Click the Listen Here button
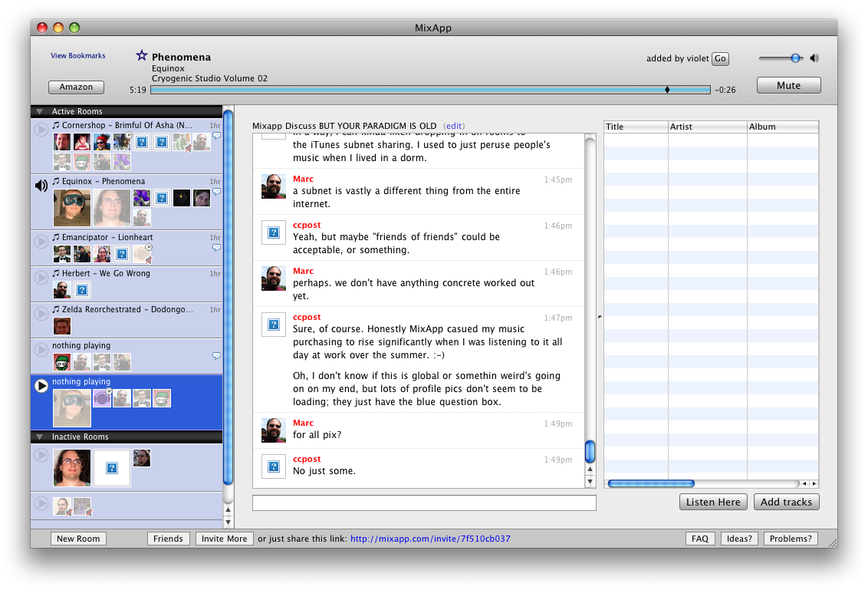The height and width of the screenshot is (590, 868). tap(713, 502)
